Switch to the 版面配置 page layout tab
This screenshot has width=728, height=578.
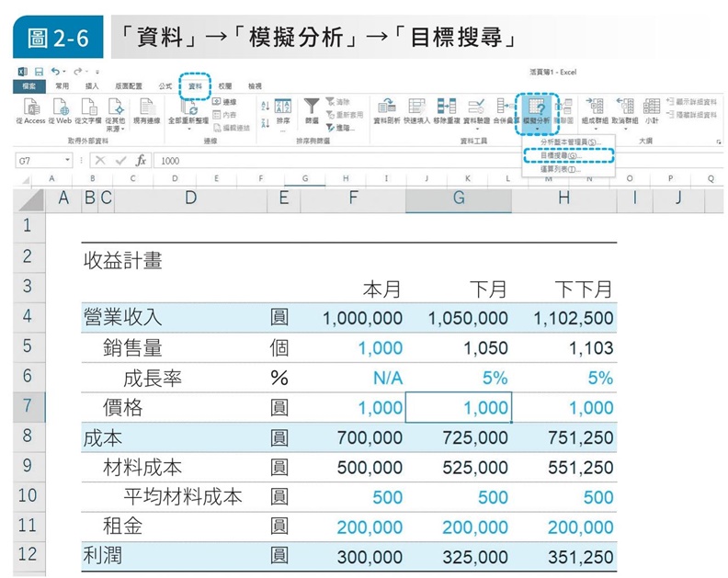(129, 85)
